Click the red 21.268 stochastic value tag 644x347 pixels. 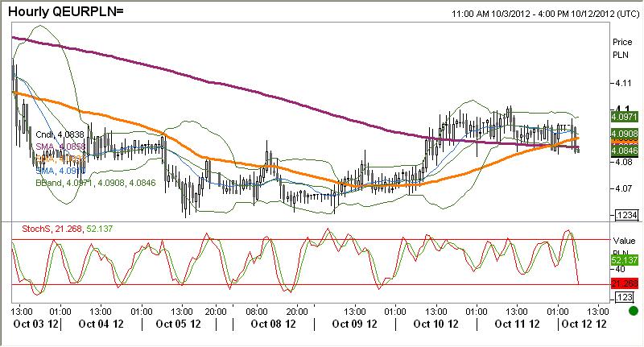(x=625, y=283)
